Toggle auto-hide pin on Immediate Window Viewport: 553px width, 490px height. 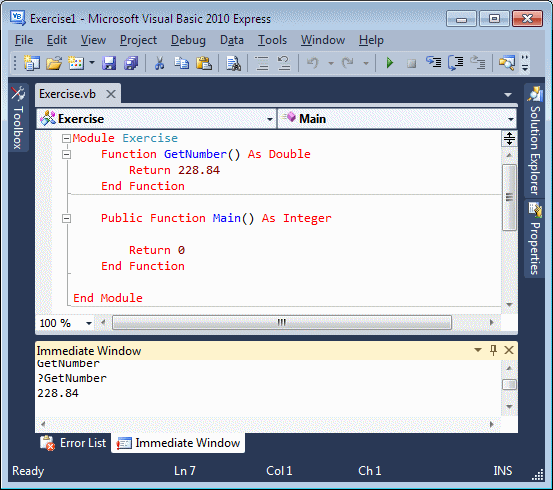[493, 350]
